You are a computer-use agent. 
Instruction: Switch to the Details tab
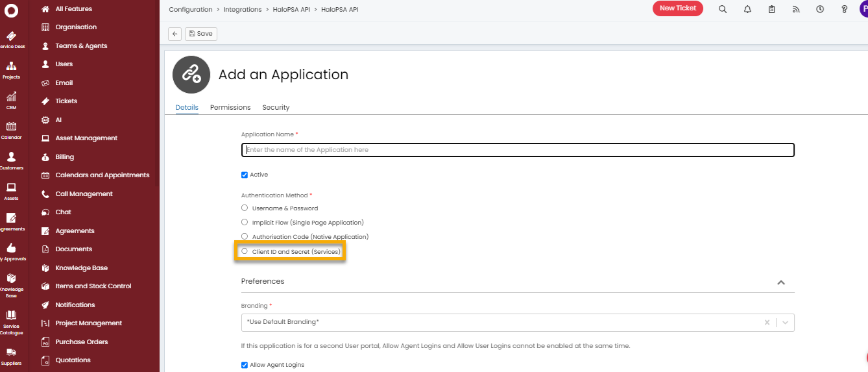187,107
